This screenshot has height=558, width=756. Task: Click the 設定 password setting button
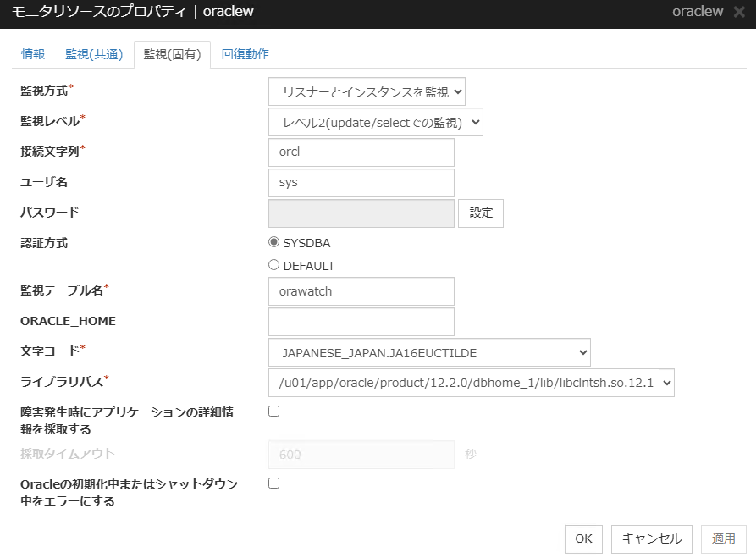click(x=480, y=213)
